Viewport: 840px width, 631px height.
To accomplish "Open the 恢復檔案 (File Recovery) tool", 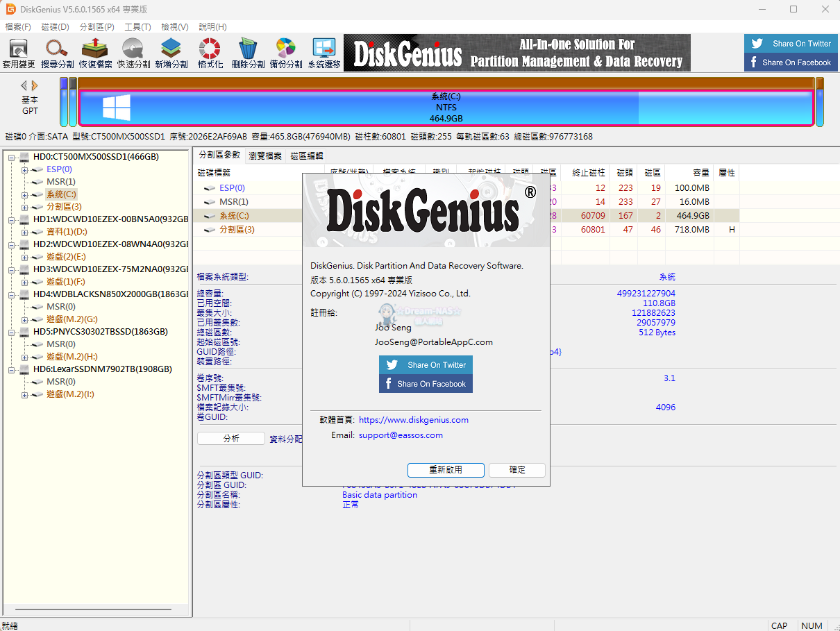I will [x=94, y=52].
